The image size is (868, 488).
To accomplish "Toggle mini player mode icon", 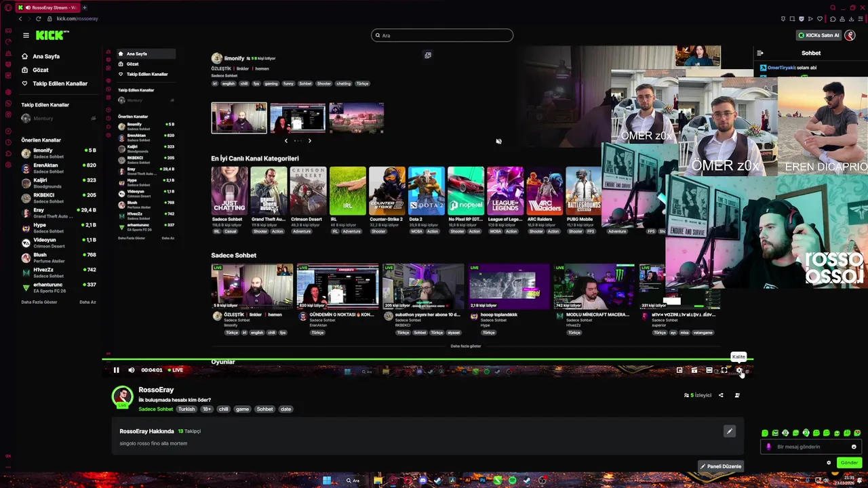I will 679,370.
